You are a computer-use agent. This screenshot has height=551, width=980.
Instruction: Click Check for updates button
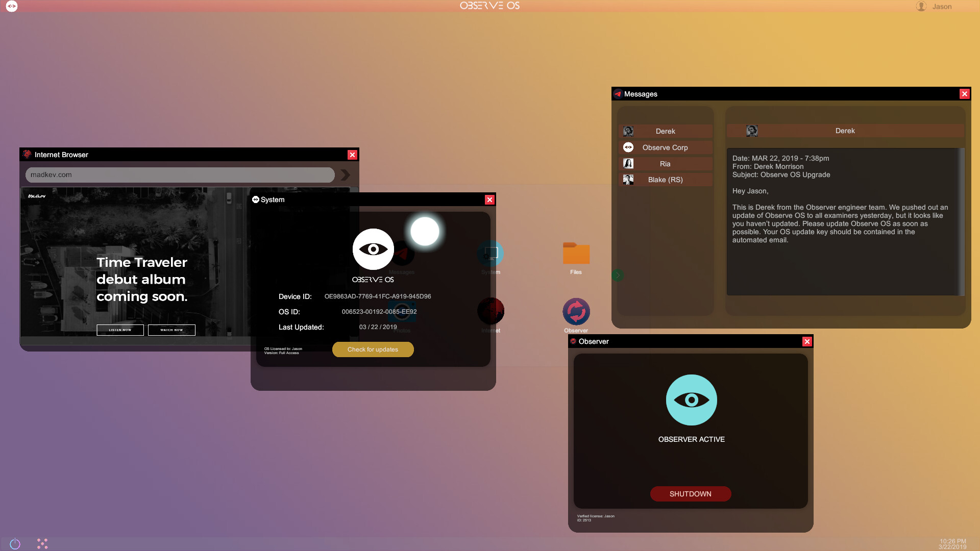[373, 349]
